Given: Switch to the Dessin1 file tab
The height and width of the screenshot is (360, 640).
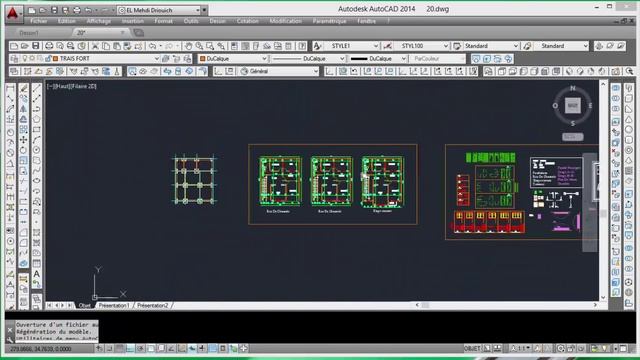Looking at the screenshot, I should [x=29, y=33].
